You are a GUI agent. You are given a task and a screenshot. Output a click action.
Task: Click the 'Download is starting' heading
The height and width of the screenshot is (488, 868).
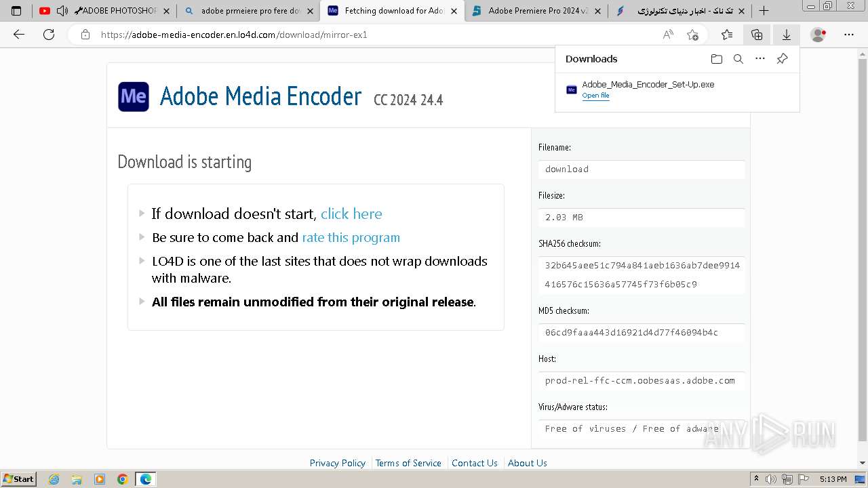point(184,162)
